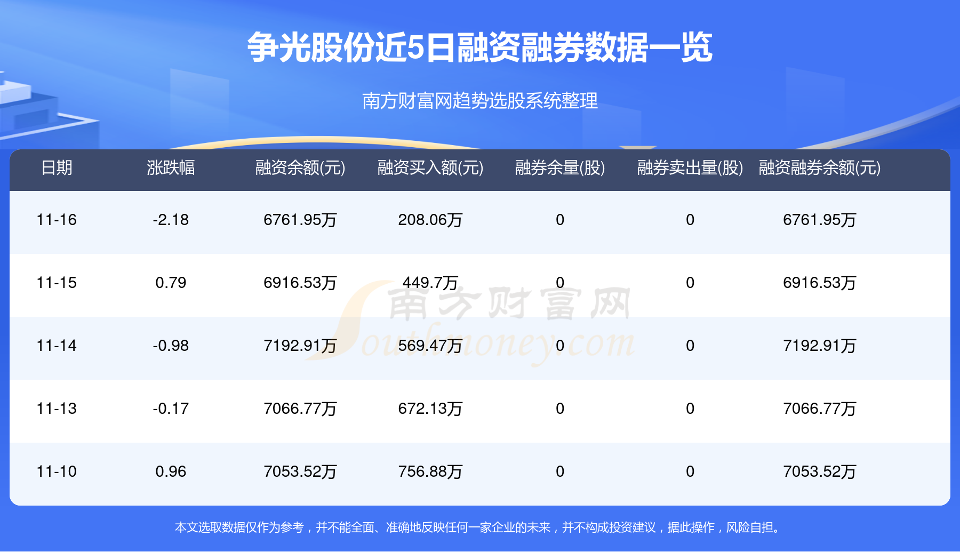Image resolution: width=960 pixels, height=560 pixels.
Task: Select the date cell 11-15
Action: 57,283
